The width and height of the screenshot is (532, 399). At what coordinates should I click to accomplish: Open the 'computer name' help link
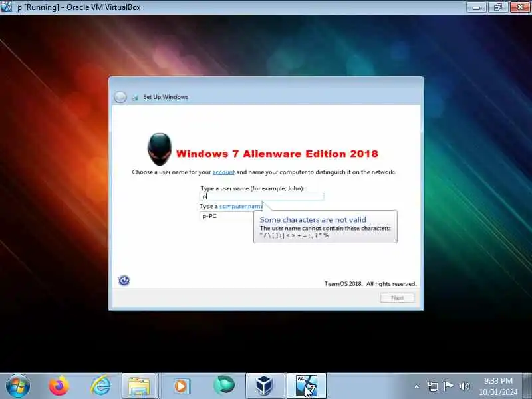tap(241, 206)
